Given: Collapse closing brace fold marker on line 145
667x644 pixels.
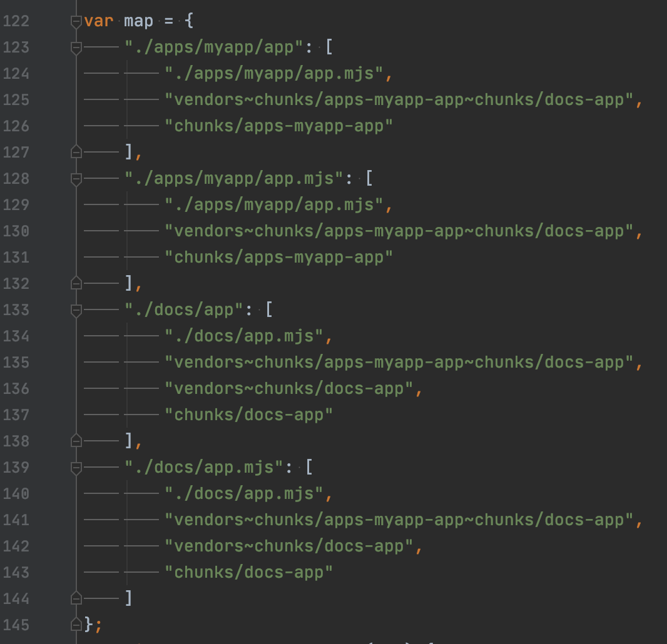Looking at the screenshot, I should (x=76, y=625).
